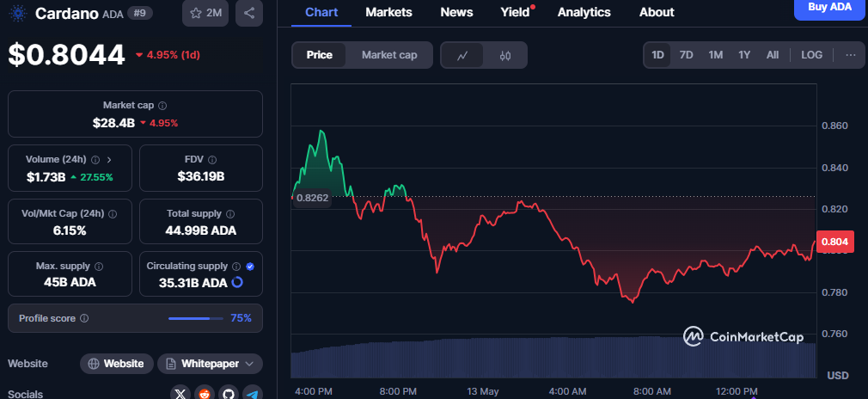Click the Buy ADA button
868x399 pixels.
pos(830,8)
